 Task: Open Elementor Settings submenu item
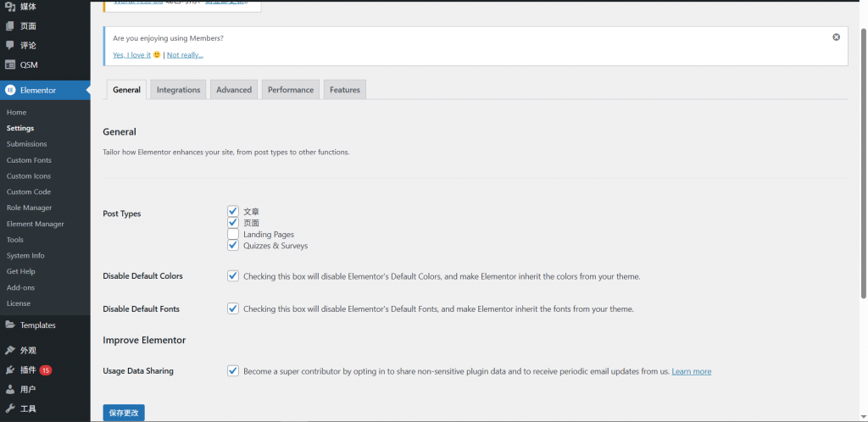(x=20, y=128)
